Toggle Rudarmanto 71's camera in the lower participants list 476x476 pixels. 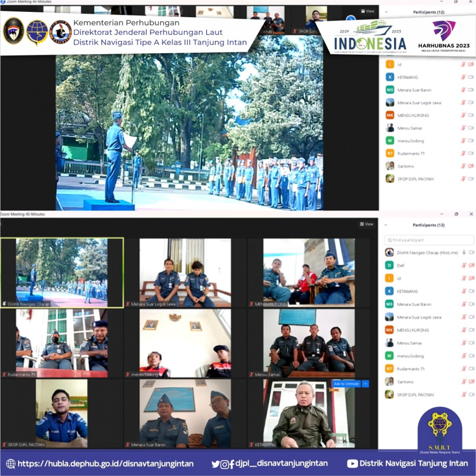[x=471, y=368]
